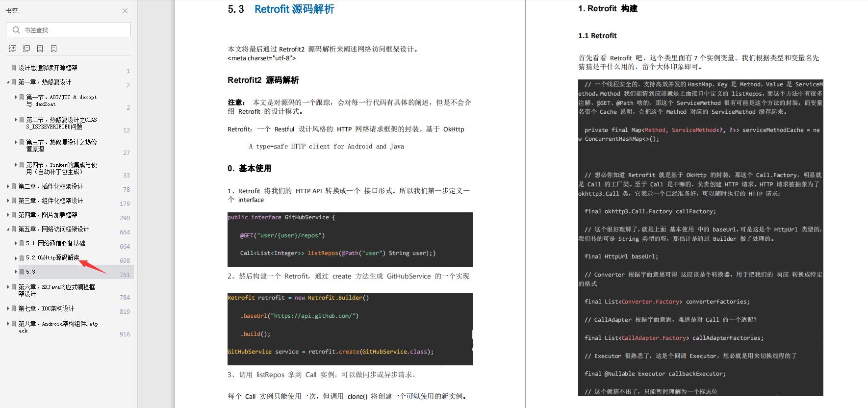Expand 第六章、RXJava响应式编程框架设计 chapter
The height and width of the screenshot is (408, 868).
click(8, 287)
